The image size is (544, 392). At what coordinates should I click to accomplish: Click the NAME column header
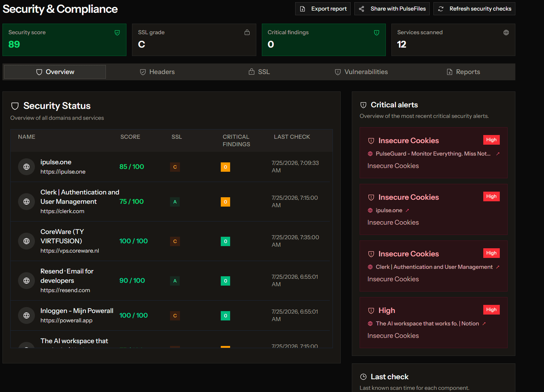(26, 137)
